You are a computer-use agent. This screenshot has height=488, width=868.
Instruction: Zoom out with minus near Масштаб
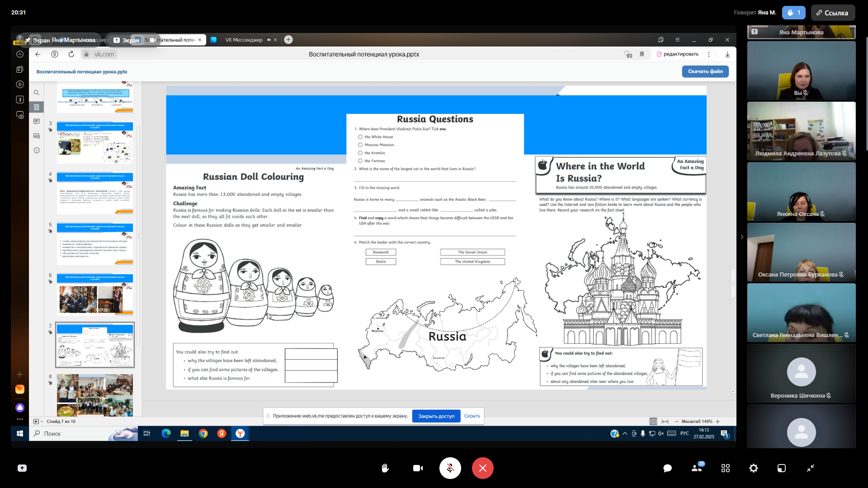click(x=677, y=422)
